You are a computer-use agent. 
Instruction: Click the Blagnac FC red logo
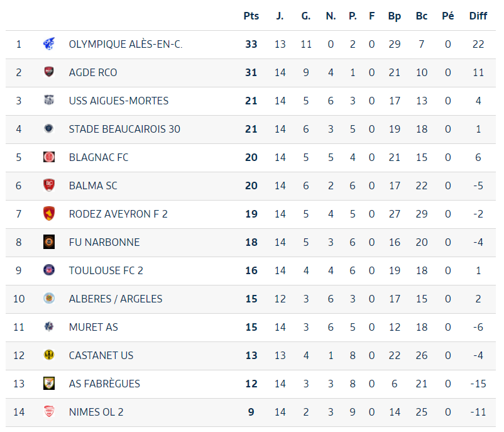(x=49, y=157)
